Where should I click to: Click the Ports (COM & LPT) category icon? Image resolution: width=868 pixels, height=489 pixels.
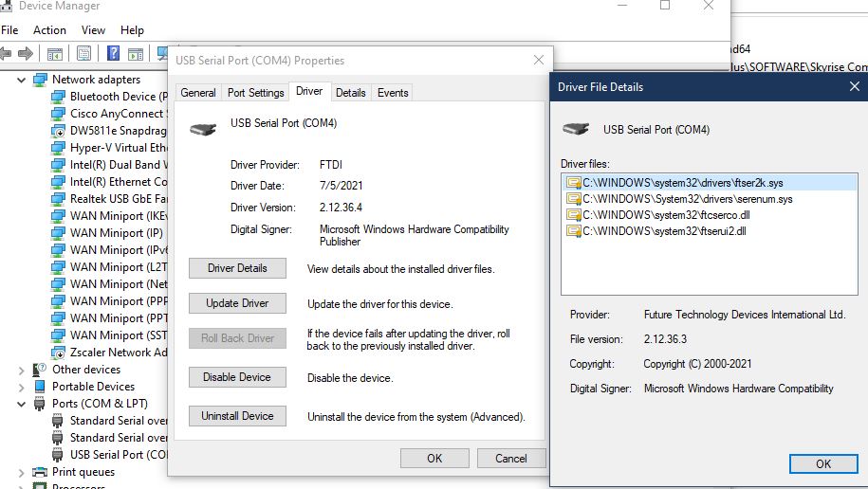(40, 404)
